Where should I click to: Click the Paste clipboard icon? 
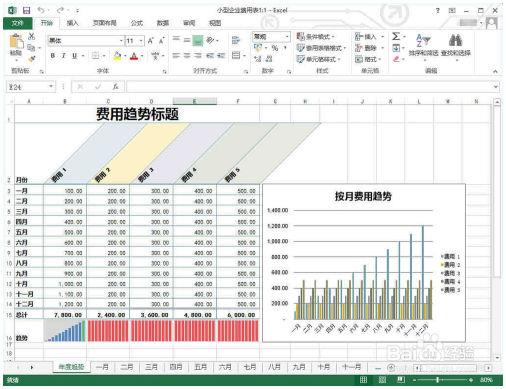[16, 42]
